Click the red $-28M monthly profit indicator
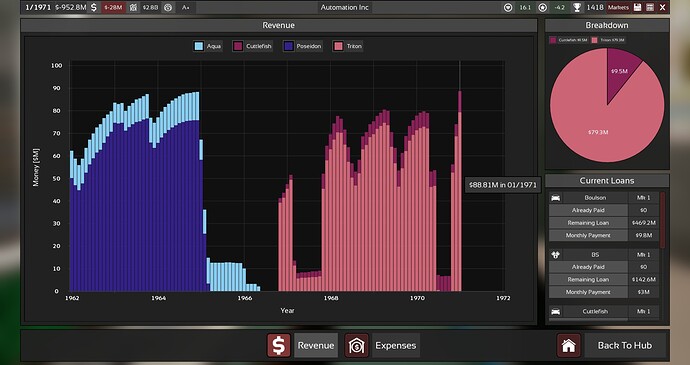Image resolution: width=690 pixels, height=365 pixels. [x=113, y=7]
